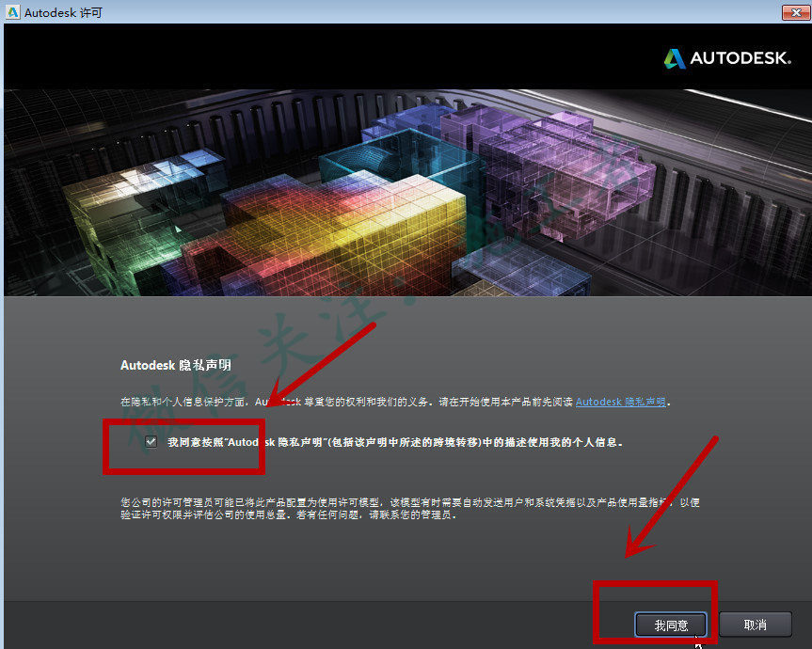Click the 我同意按照 consent statement text
Screen dimensions: 812x649
click(x=394, y=442)
